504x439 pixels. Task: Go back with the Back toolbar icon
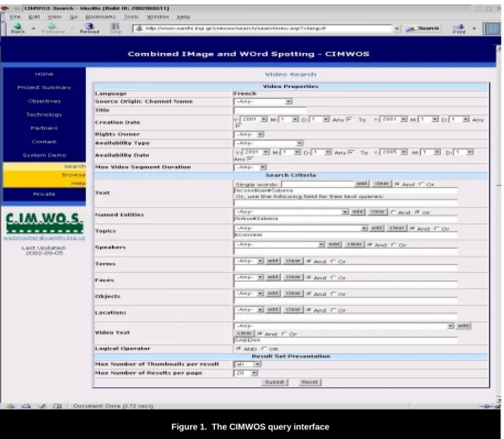18,29
